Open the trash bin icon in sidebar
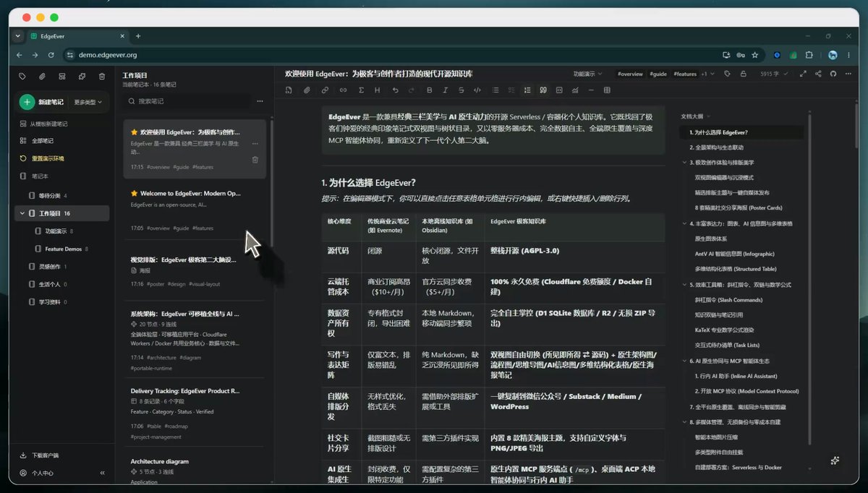The height and width of the screenshot is (493, 868). pyautogui.click(x=102, y=76)
